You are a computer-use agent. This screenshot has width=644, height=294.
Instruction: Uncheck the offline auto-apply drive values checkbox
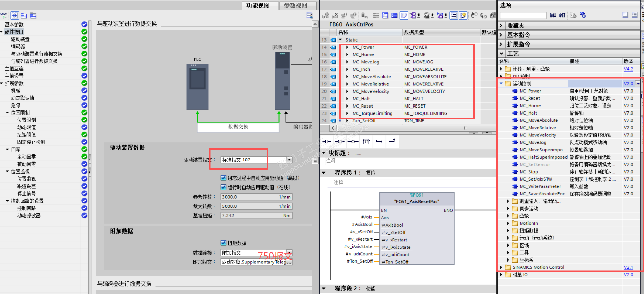tap(223, 178)
